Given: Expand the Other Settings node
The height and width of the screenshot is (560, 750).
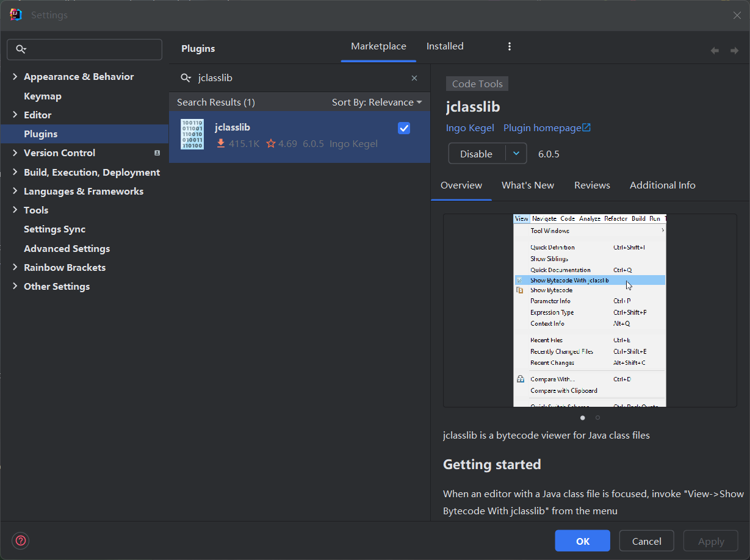Looking at the screenshot, I should click(15, 286).
